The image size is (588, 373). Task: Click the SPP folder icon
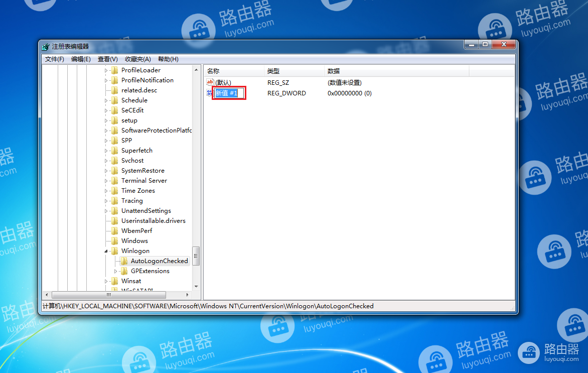pyautogui.click(x=115, y=141)
